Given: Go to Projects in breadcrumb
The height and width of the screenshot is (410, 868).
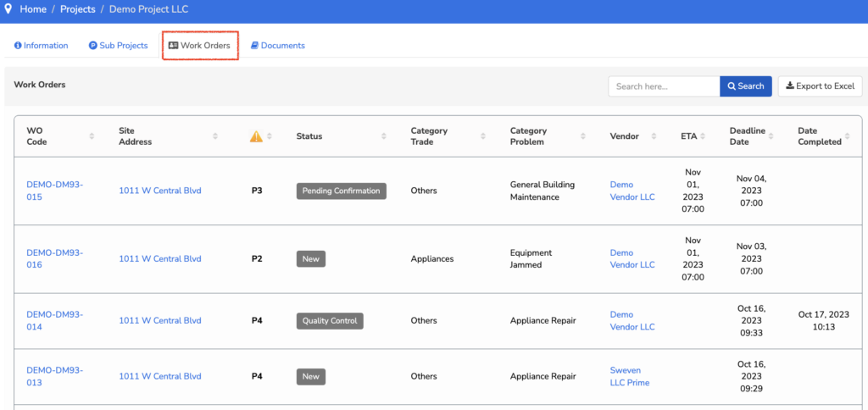Looking at the screenshot, I should (x=77, y=9).
